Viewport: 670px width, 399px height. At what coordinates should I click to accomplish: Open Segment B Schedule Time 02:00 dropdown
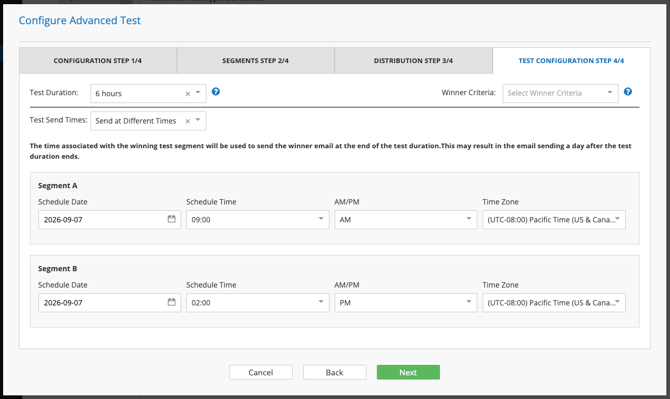pos(258,302)
